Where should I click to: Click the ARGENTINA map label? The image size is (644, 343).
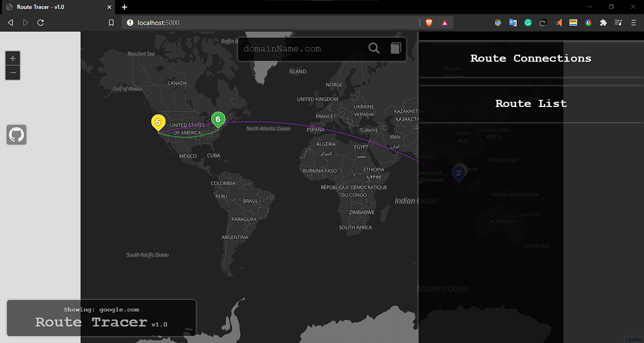click(235, 237)
